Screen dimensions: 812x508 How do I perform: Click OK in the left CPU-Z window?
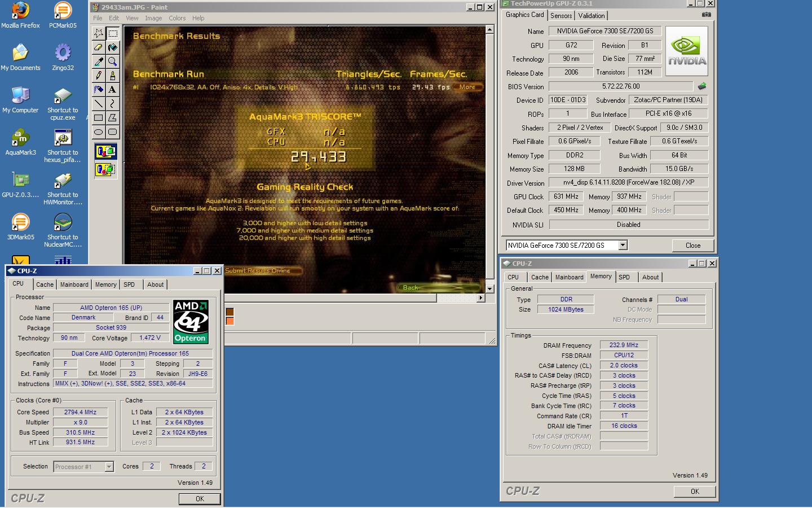[200, 499]
